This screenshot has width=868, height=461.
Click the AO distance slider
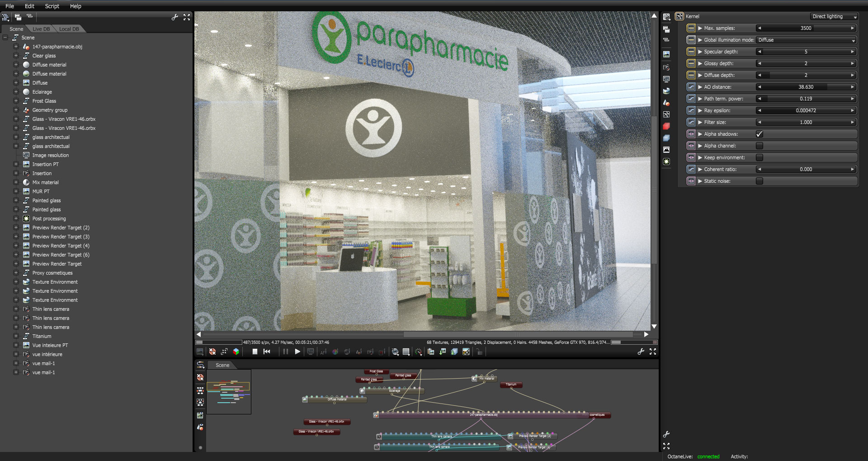(x=806, y=87)
